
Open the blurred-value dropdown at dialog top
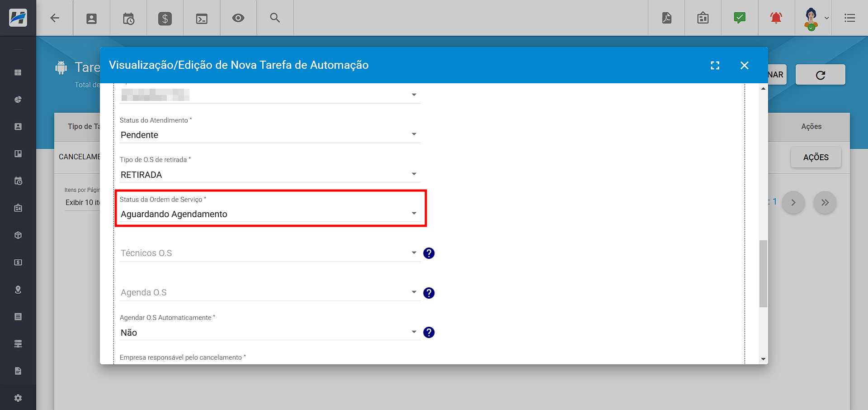tap(270, 95)
